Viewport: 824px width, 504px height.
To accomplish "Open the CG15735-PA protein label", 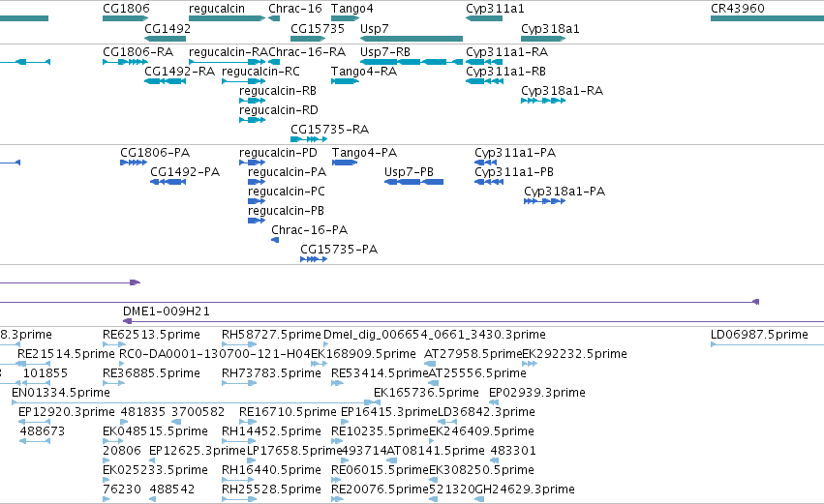I will pos(339,250).
